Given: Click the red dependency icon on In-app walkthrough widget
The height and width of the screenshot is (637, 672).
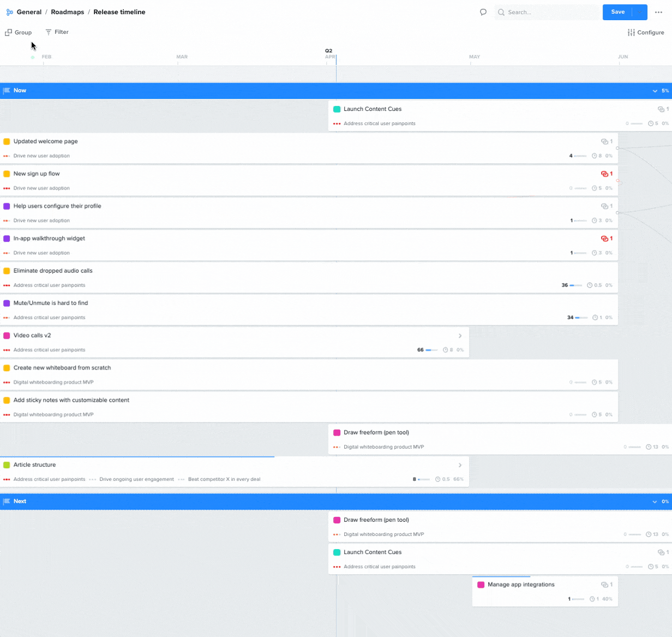Looking at the screenshot, I should pos(604,239).
